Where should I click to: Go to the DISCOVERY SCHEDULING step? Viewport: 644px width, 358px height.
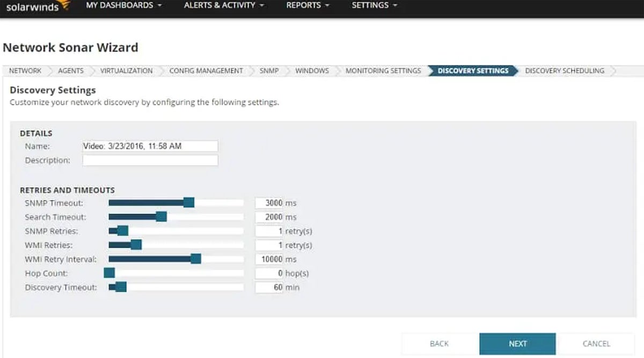pos(564,70)
